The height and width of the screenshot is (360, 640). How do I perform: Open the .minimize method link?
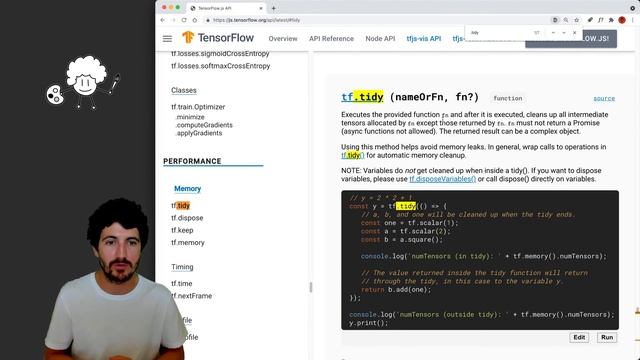(x=190, y=117)
